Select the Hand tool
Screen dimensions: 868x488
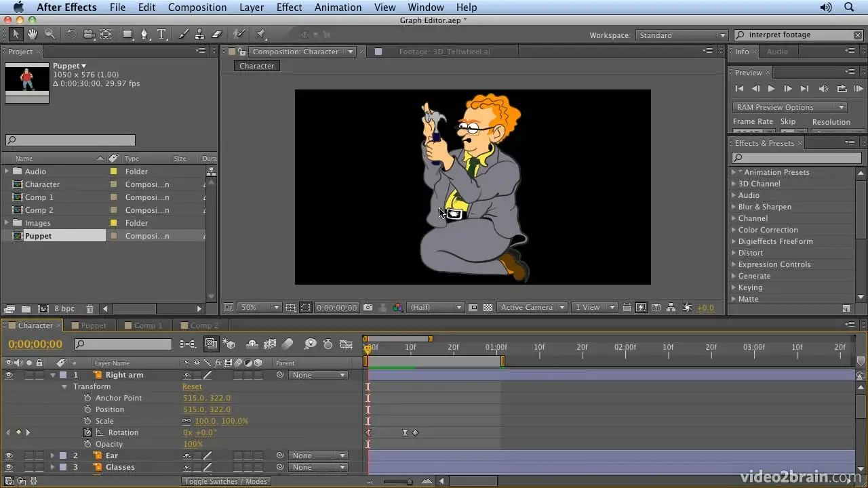click(33, 34)
